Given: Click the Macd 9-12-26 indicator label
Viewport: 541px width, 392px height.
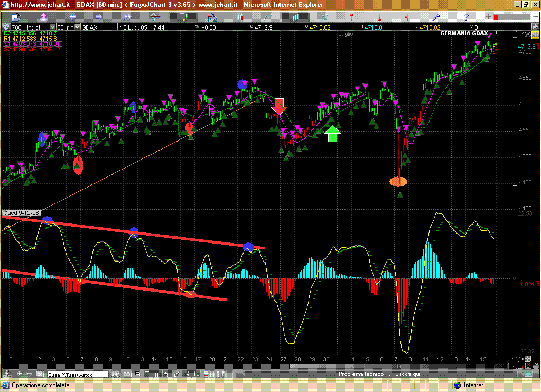Looking at the screenshot, I should click(x=21, y=213).
